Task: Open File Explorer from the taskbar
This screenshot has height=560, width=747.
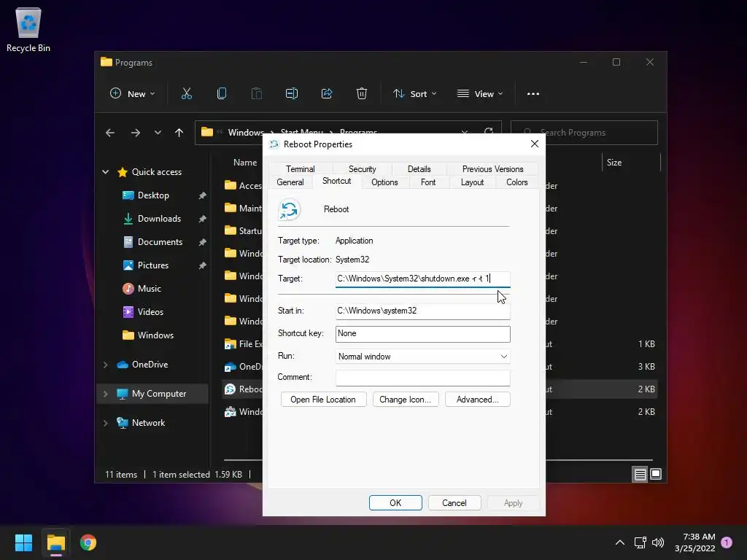Action: pos(55,542)
